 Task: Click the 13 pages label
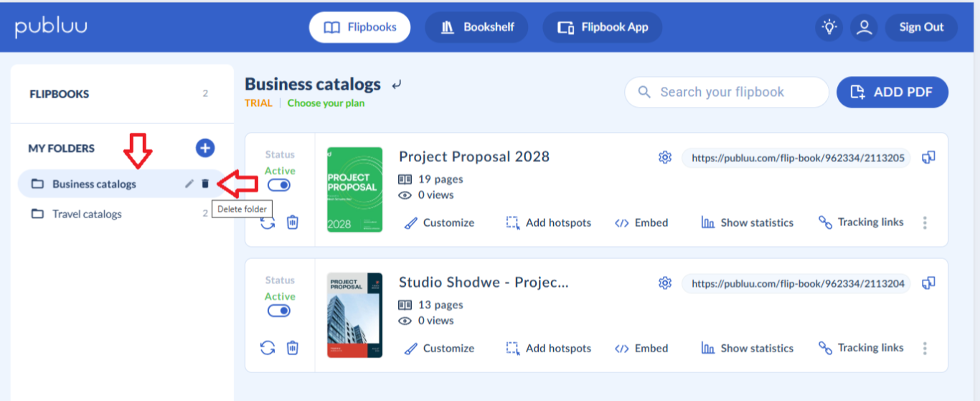pos(440,305)
